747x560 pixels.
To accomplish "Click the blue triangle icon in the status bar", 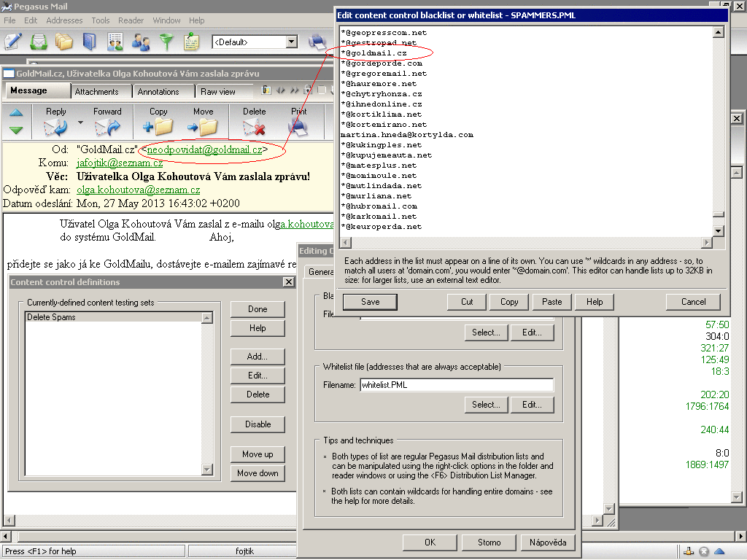I will point(719,551).
